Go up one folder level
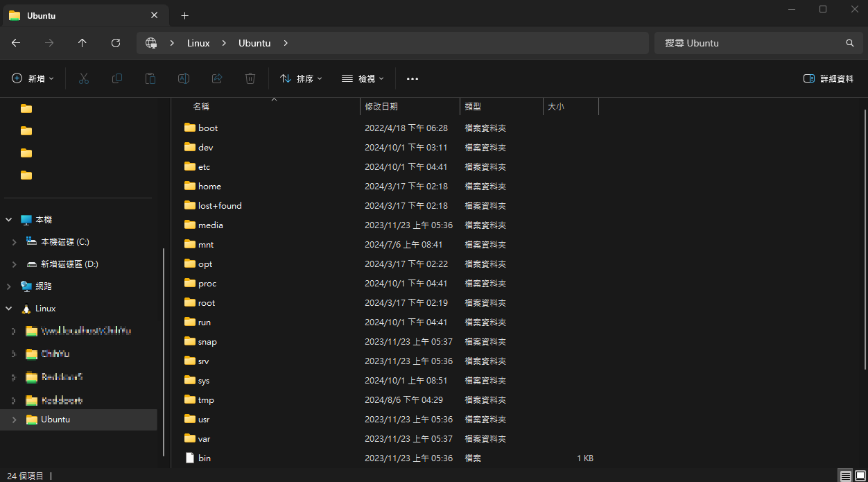The image size is (868, 482). click(x=83, y=43)
